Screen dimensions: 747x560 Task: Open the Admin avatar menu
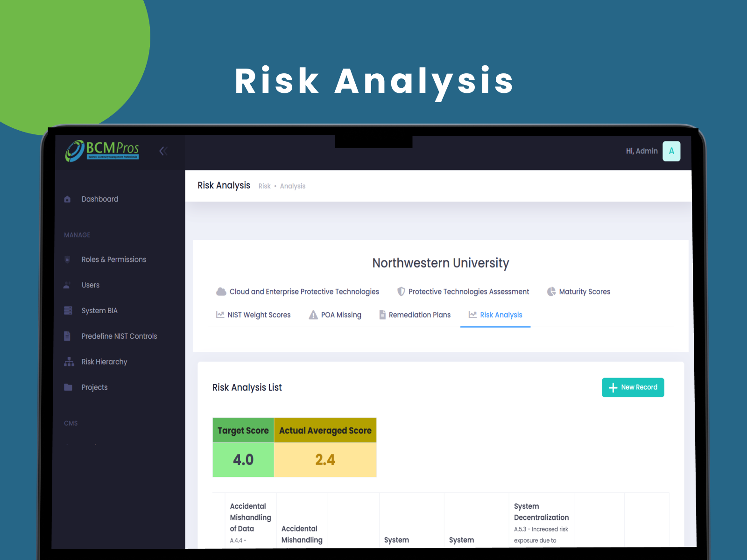click(x=671, y=151)
